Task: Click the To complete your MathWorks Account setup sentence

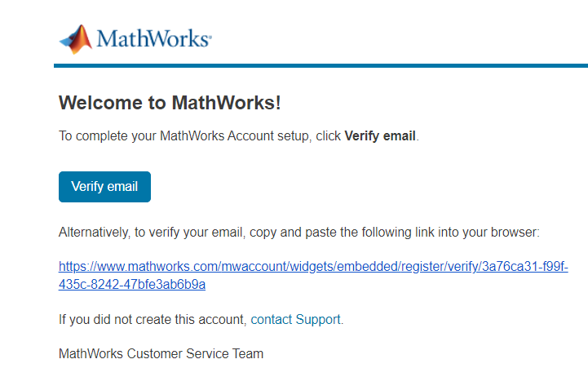Action: point(239,135)
